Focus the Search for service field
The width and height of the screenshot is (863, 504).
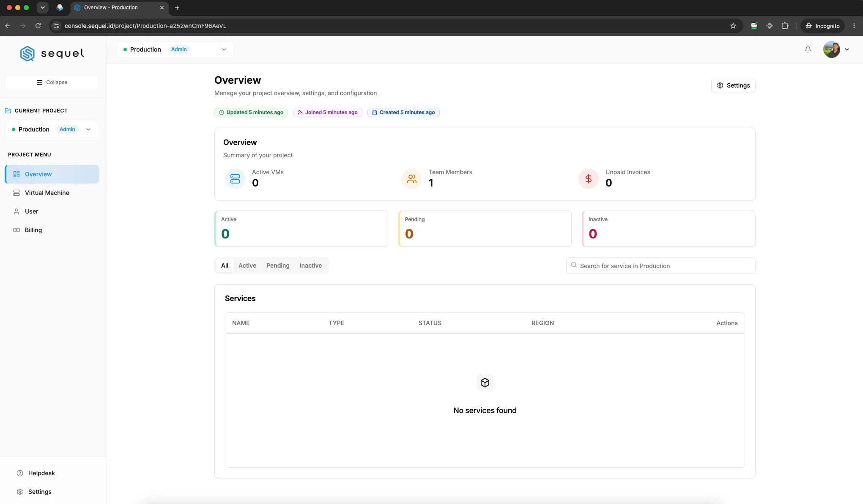(660, 266)
